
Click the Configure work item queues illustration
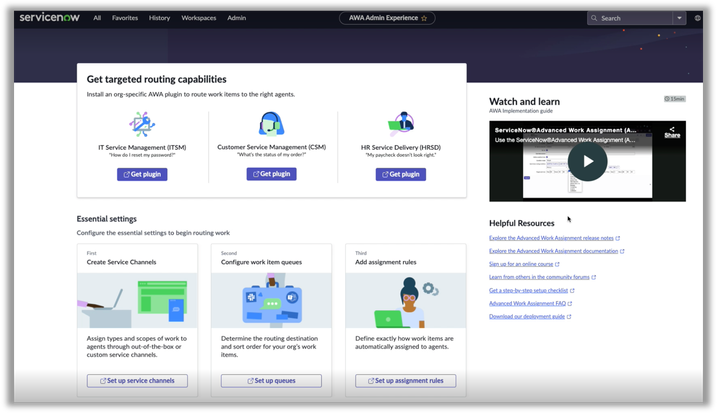pos(272,300)
